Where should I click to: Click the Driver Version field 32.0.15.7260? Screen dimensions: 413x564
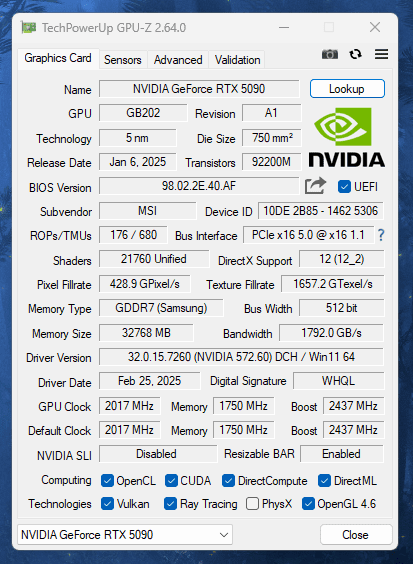pos(241,357)
